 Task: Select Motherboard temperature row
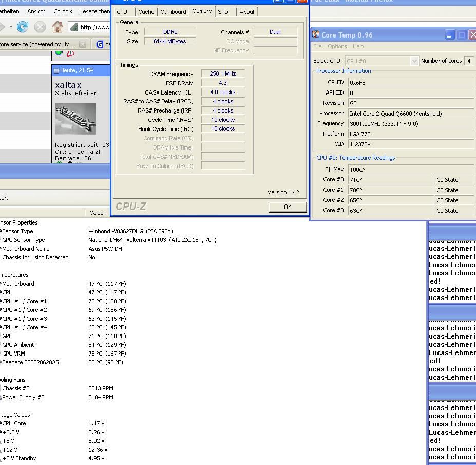[63, 284]
